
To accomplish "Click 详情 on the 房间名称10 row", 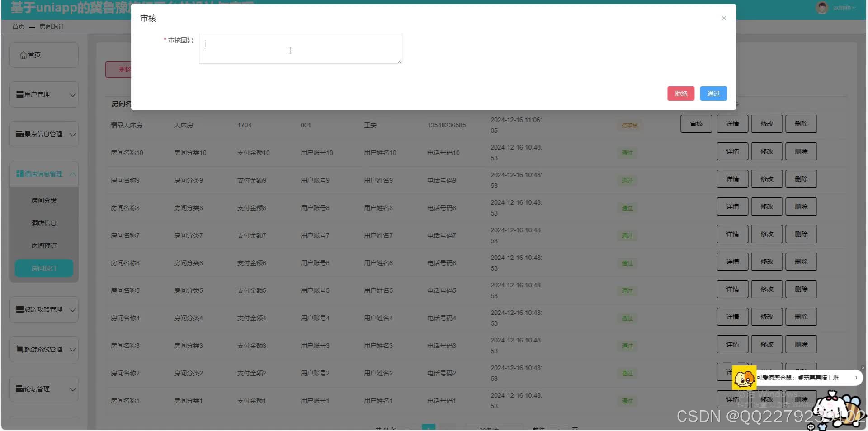I will click(x=732, y=151).
